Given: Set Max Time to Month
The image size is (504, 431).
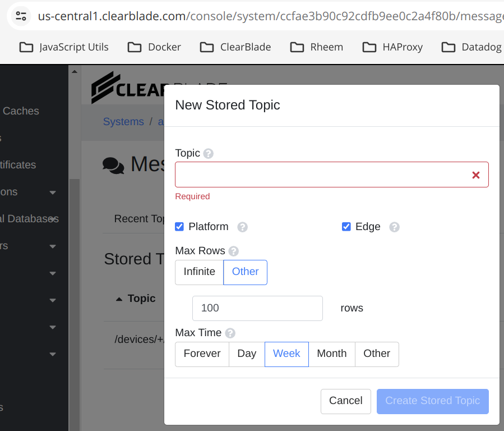Looking at the screenshot, I should (x=331, y=354).
